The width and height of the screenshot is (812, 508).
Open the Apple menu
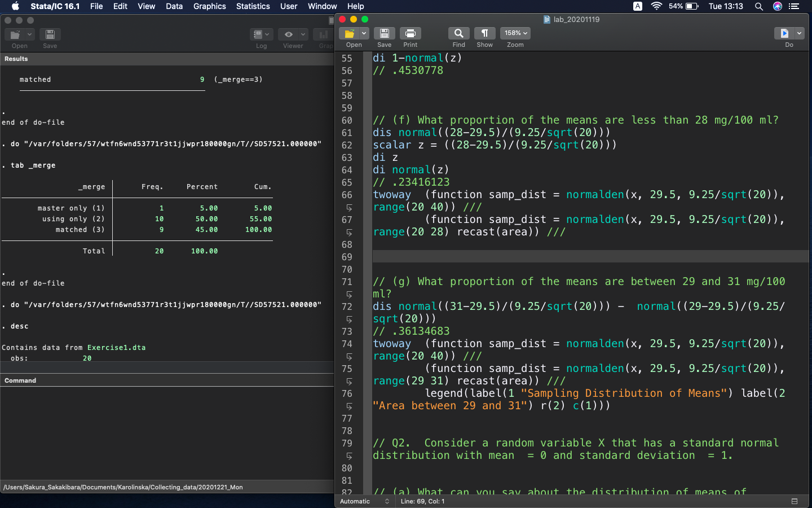click(15, 6)
